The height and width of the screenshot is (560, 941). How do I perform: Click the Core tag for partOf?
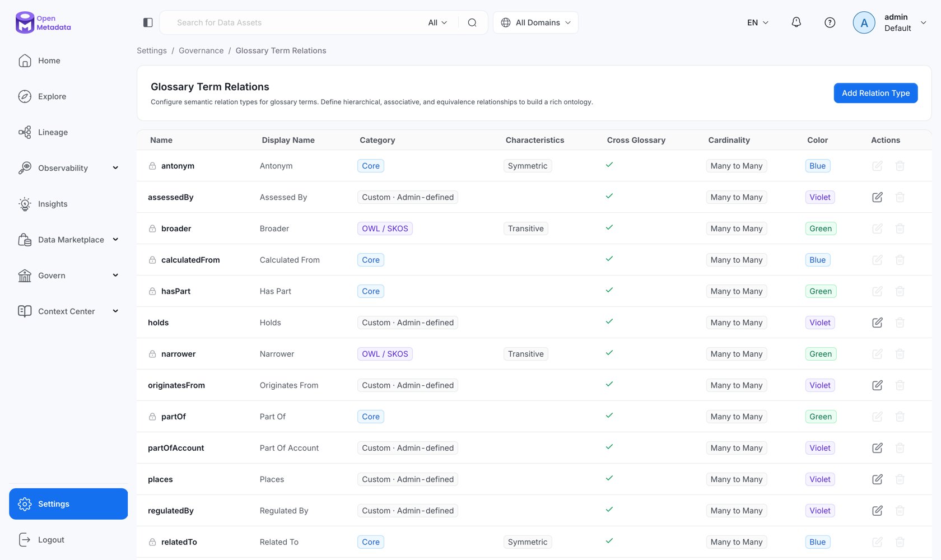(371, 417)
